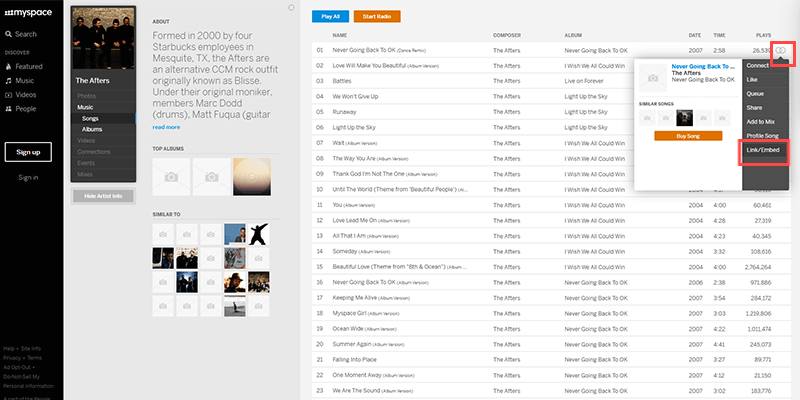Click the Terms footer link

(35, 358)
